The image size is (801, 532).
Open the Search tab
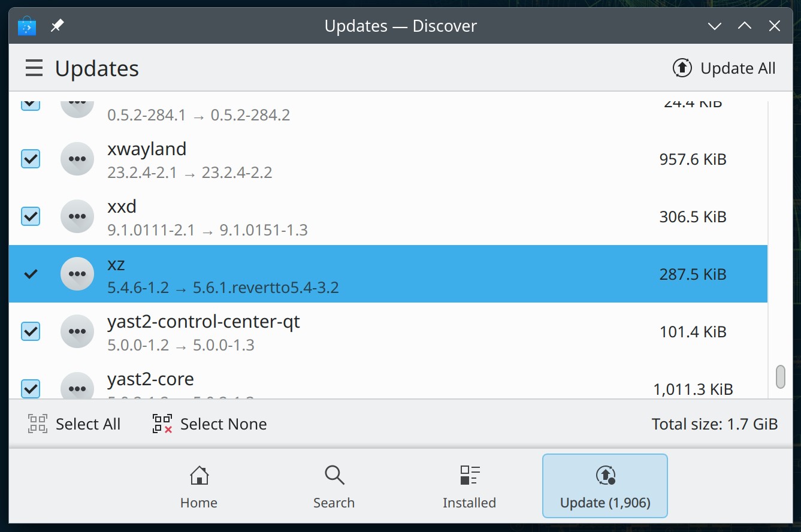tap(334, 487)
